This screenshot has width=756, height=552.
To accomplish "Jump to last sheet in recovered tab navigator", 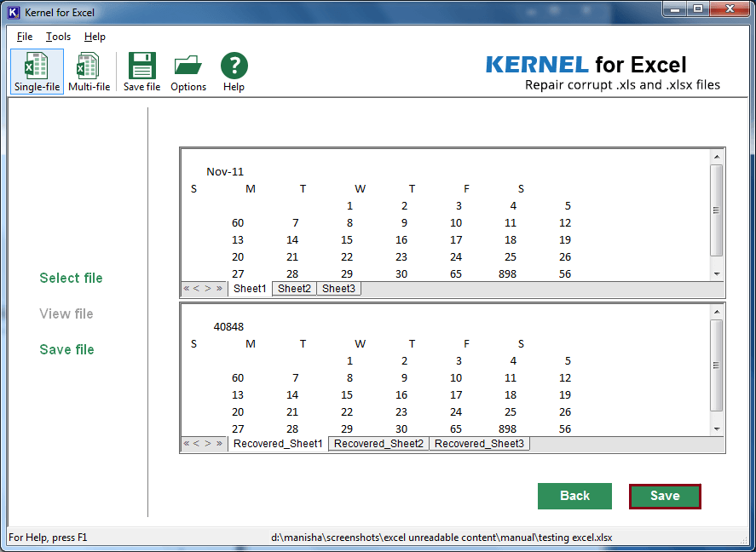I will click(219, 444).
